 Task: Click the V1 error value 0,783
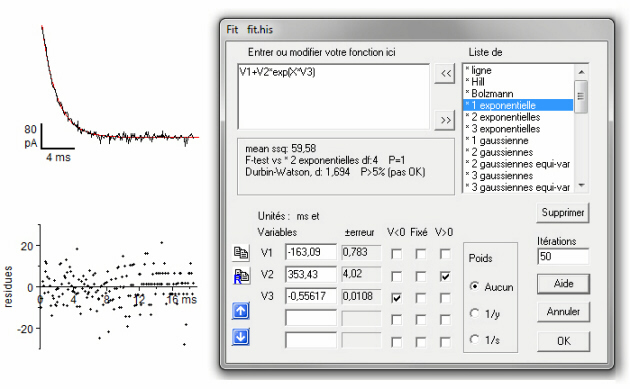pyautogui.click(x=360, y=252)
